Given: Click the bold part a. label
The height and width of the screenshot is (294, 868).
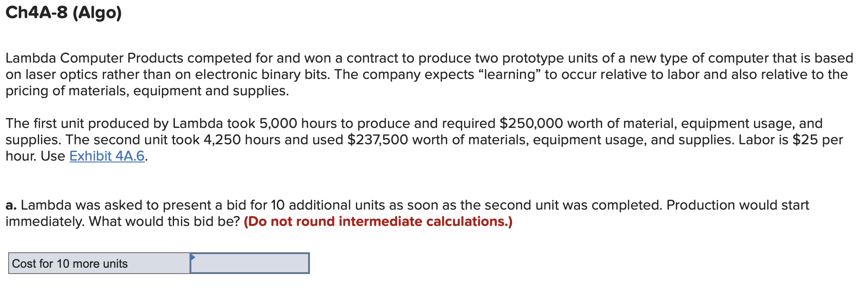Looking at the screenshot, I should (x=11, y=205).
